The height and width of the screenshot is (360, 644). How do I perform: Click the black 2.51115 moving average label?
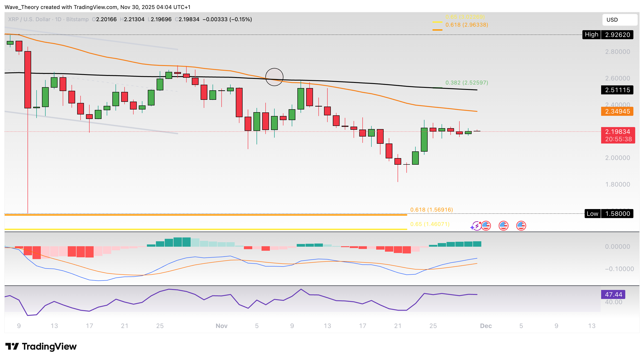[617, 90]
